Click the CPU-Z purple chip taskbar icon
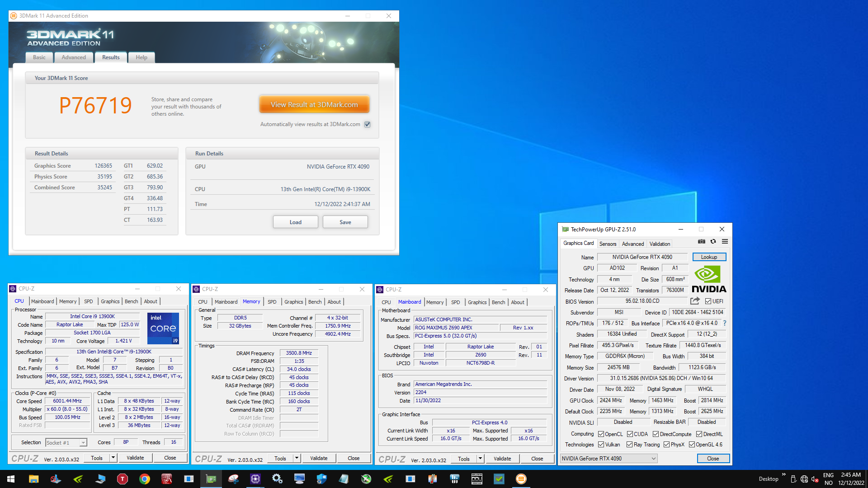 (x=255, y=479)
